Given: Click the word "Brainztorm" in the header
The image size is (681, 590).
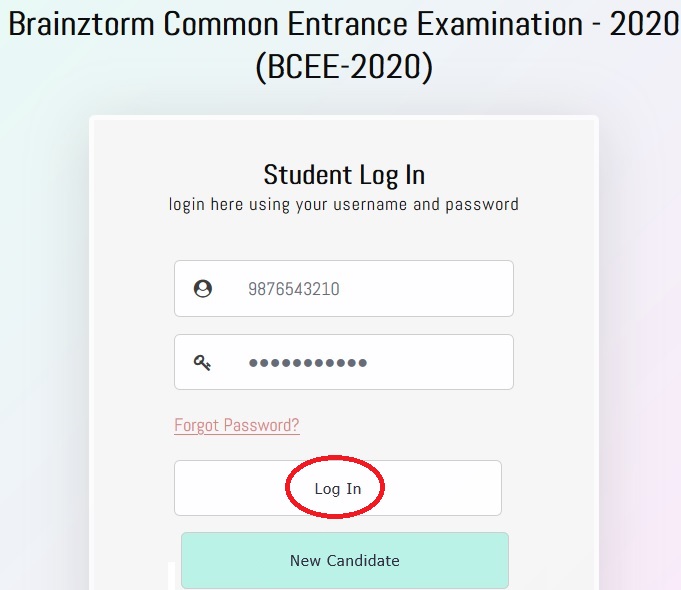Looking at the screenshot, I should point(82,25).
